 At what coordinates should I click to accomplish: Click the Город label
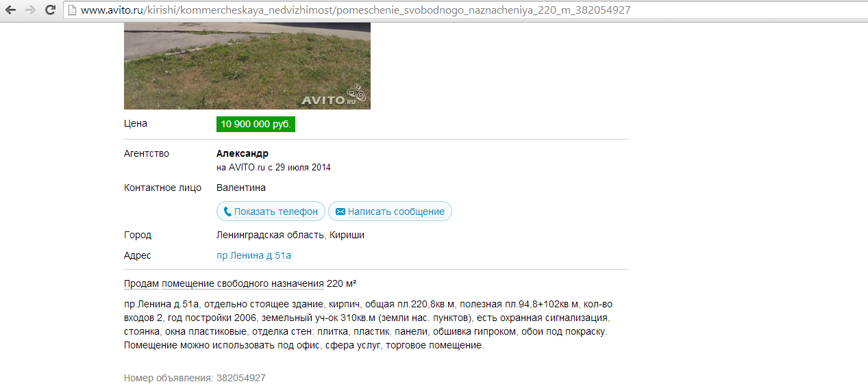point(138,235)
